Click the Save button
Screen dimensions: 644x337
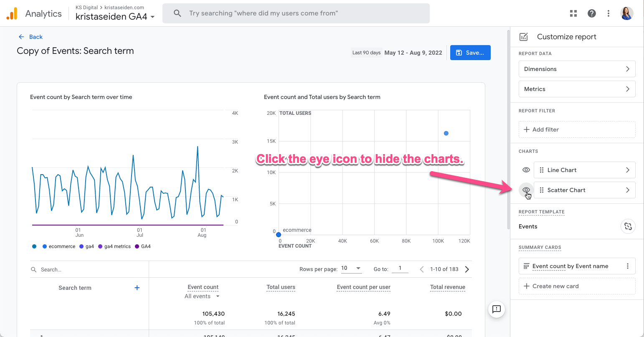click(x=470, y=53)
